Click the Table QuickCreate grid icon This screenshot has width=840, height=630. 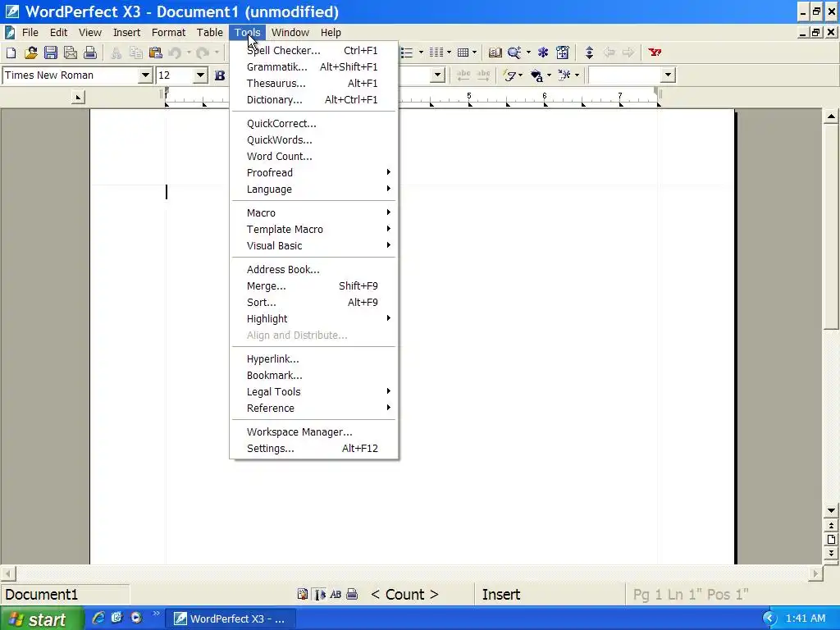[x=463, y=52]
